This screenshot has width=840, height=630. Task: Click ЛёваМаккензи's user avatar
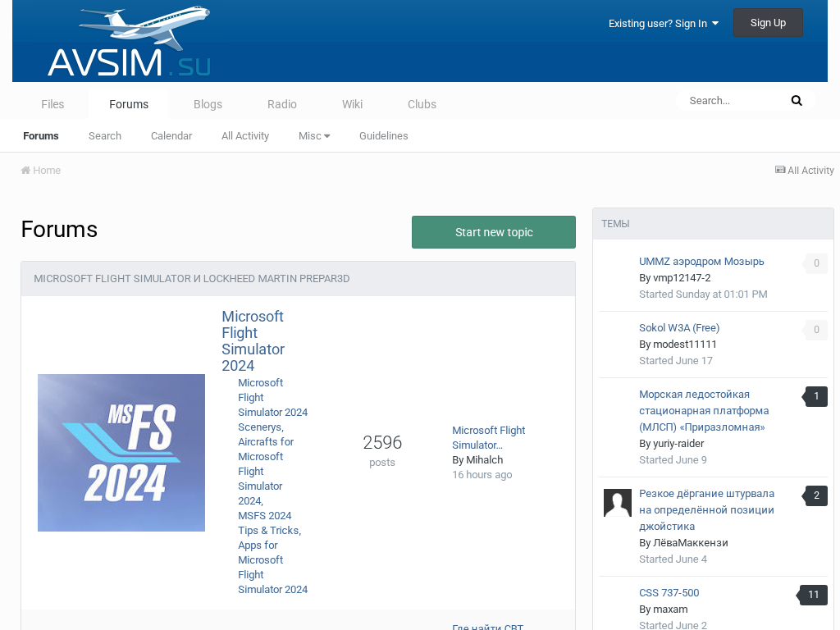pos(617,503)
